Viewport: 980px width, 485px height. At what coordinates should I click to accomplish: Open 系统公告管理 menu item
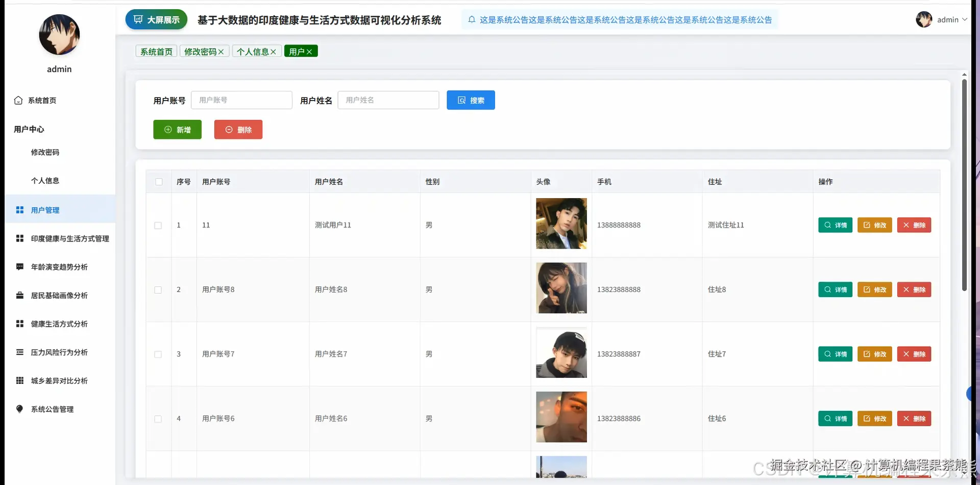click(60, 409)
